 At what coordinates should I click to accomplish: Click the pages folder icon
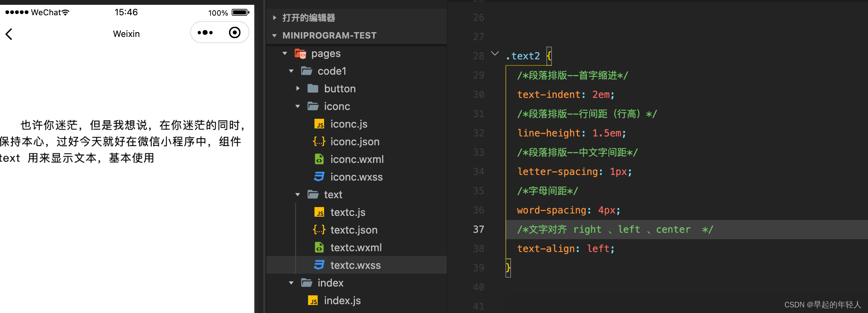(300, 53)
